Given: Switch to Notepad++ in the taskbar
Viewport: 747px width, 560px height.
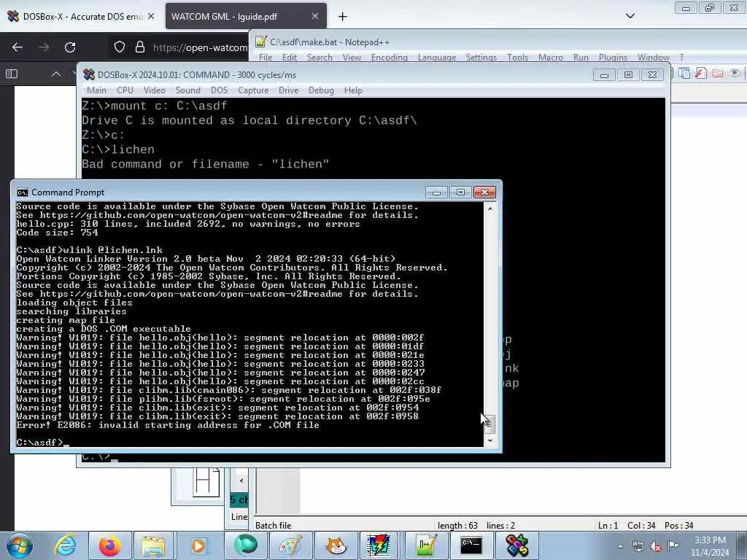Looking at the screenshot, I should click(425, 545).
